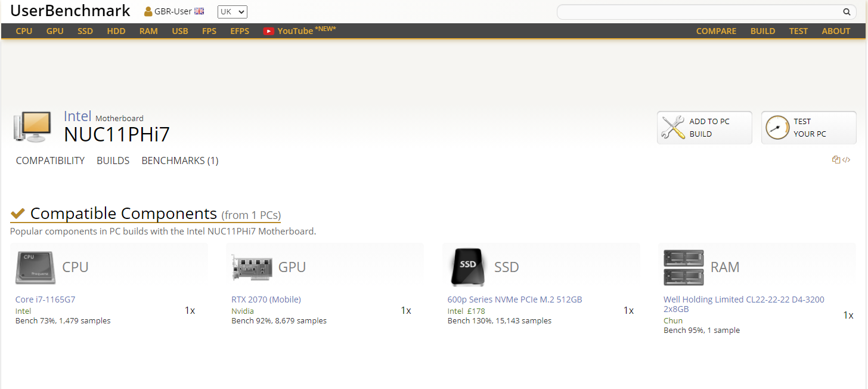
Task: Click the SSD section heading
Action: (x=507, y=267)
